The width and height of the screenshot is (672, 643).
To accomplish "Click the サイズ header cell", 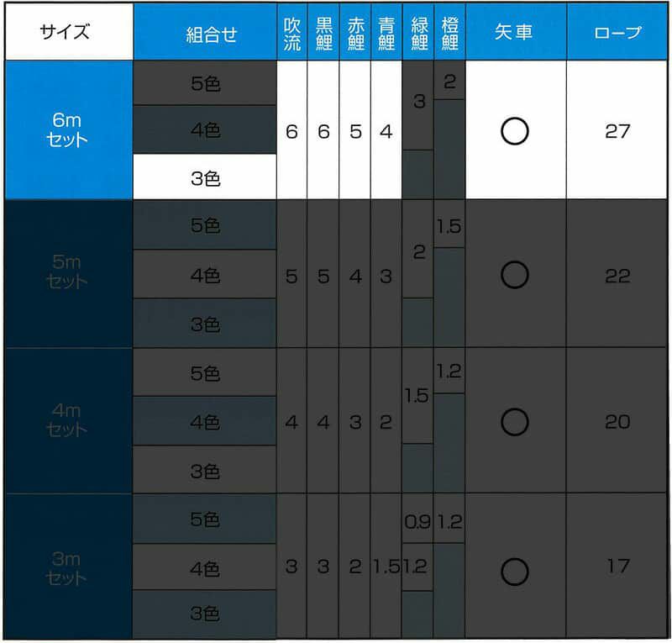I will point(69,33).
